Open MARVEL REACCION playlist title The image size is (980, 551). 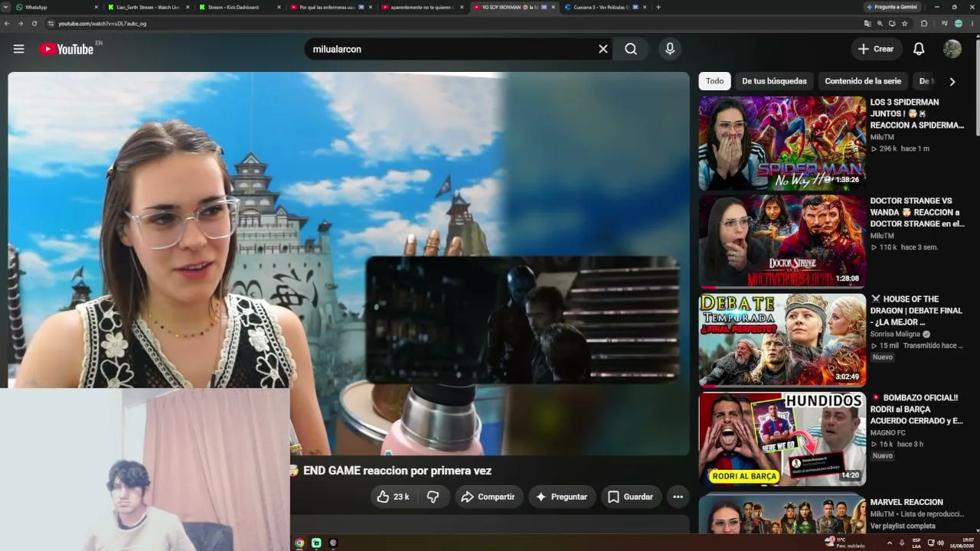906,502
